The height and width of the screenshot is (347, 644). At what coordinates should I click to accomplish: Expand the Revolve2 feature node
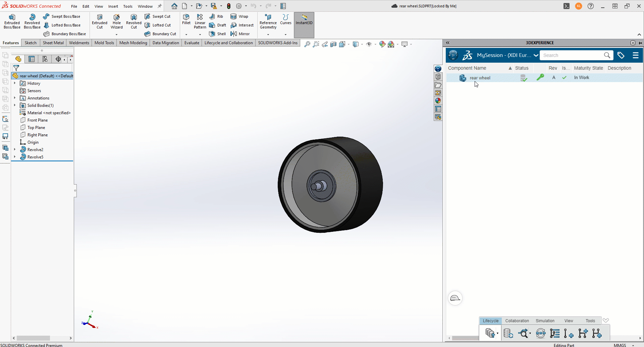coord(15,149)
